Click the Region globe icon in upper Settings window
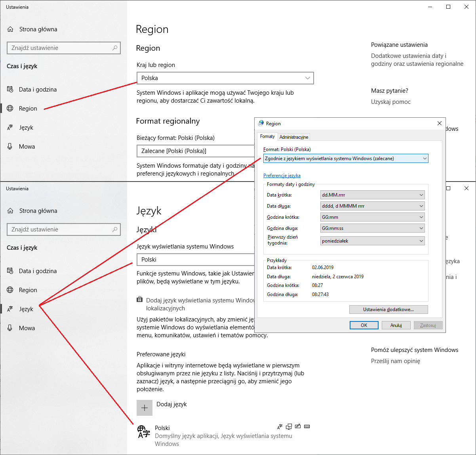The image size is (476, 455). [10, 109]
